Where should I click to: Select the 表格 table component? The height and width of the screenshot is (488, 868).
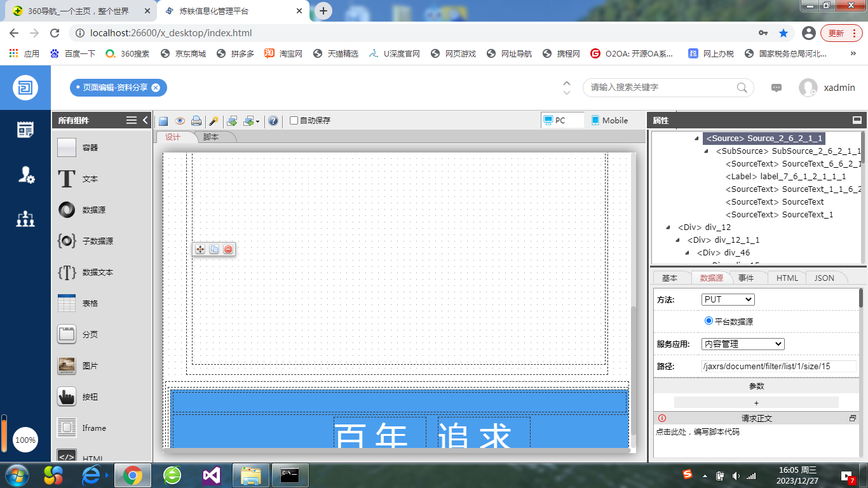click(x=102, y=303)
